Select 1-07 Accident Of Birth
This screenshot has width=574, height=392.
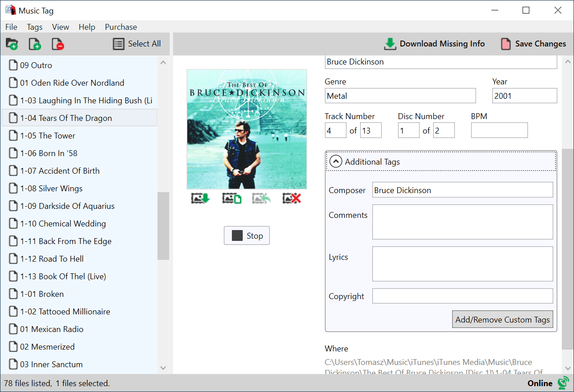coord(79,171)
